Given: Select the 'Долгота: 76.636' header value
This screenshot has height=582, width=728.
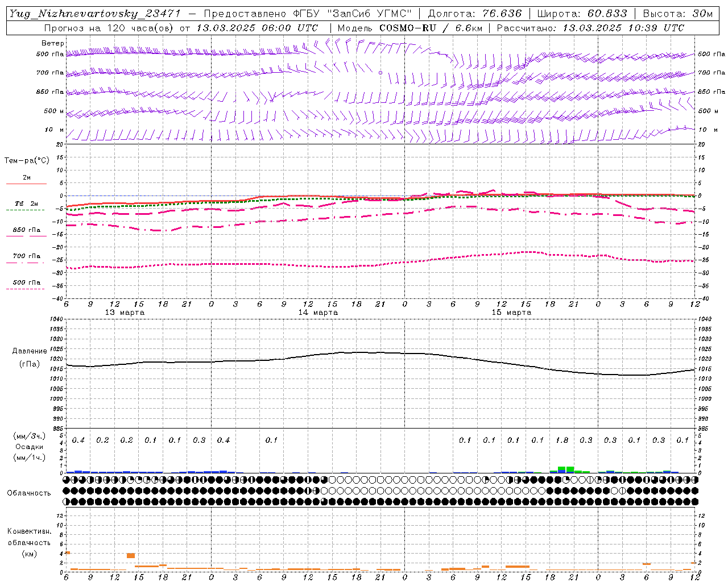Looking at the screenshot, I should [474, 14].
